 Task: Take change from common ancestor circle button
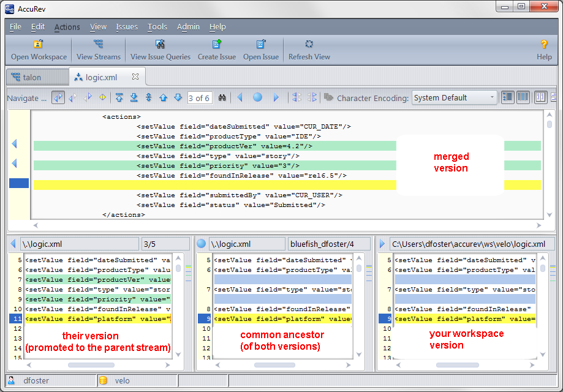tap(258, 97)
